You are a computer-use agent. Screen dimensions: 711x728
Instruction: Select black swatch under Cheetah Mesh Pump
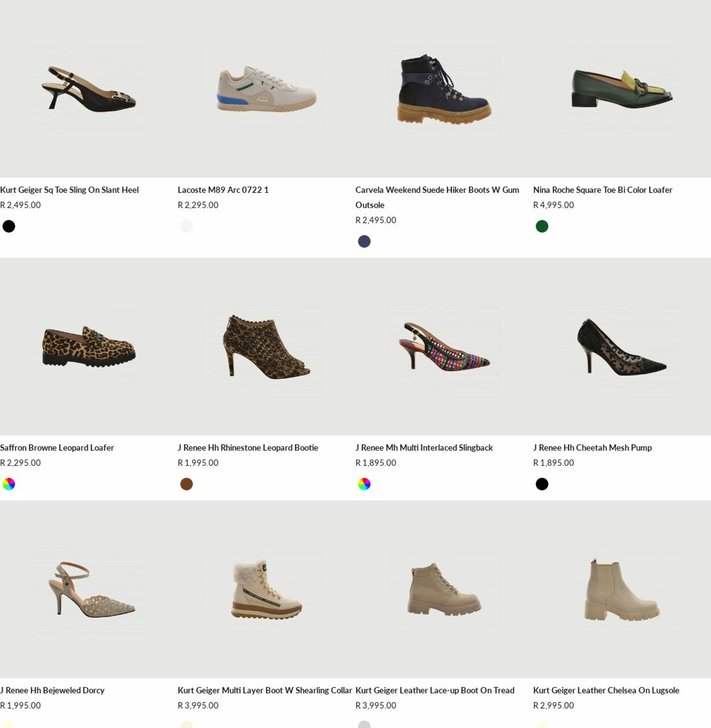[x=542, y=484]
